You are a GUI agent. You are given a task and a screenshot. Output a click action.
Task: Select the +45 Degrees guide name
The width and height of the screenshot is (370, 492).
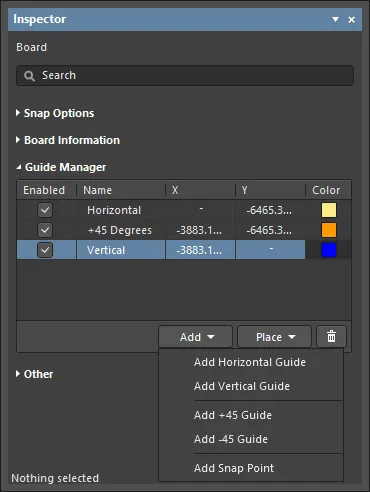[119, 230]
